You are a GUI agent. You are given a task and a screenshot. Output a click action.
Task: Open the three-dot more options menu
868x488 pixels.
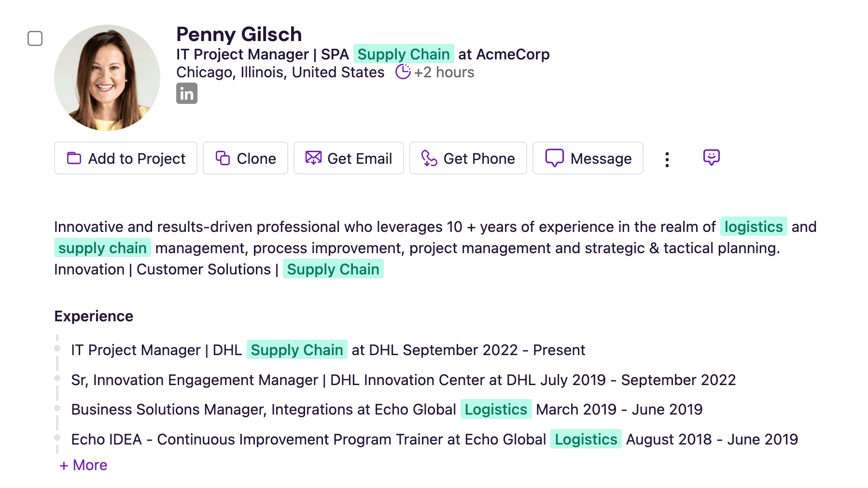(667, 159)
